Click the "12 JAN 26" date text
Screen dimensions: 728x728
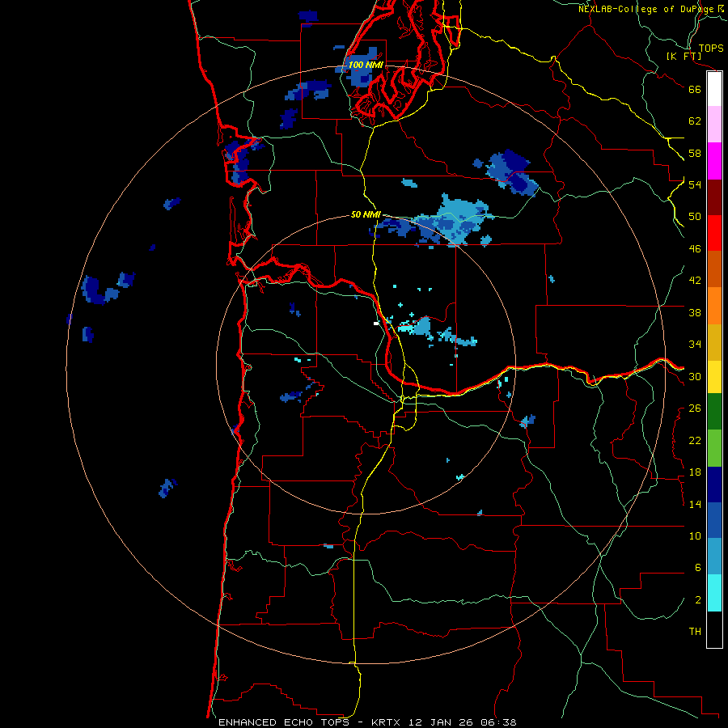[443, 722]
